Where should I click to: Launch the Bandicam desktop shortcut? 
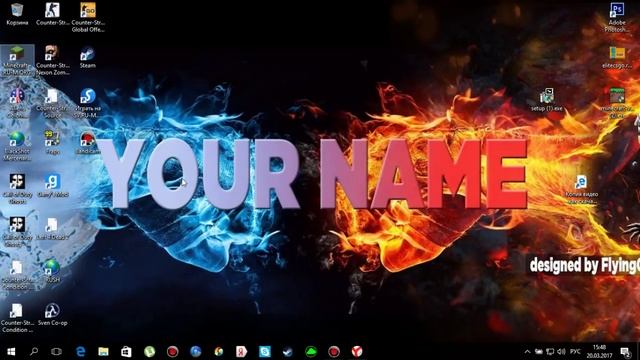point(88,143)
